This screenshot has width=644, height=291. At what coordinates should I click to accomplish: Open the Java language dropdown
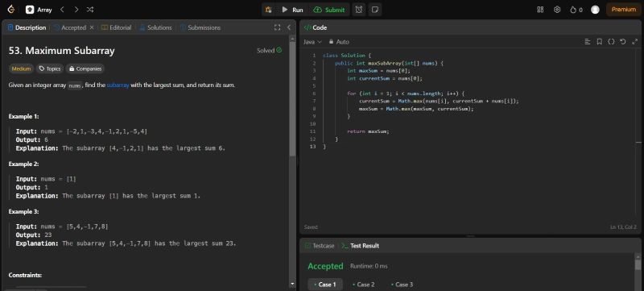click(x=312, y=42)
